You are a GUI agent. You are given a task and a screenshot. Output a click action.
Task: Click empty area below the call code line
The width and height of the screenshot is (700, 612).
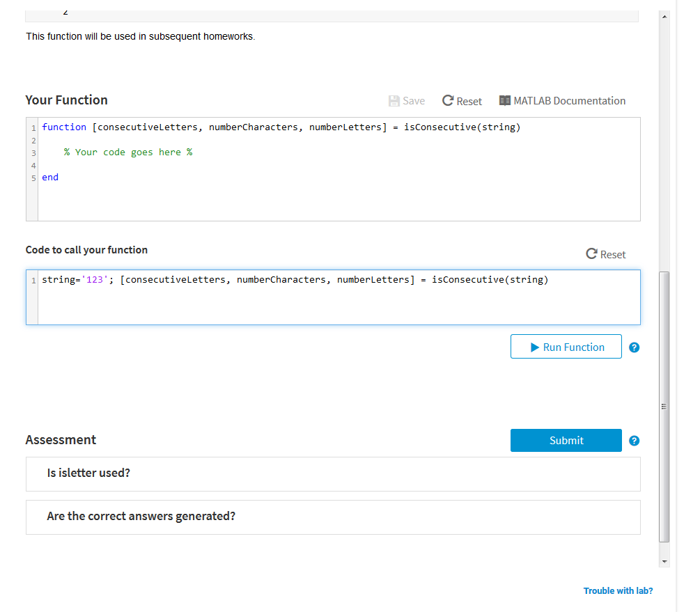click(x=333, y=306)
